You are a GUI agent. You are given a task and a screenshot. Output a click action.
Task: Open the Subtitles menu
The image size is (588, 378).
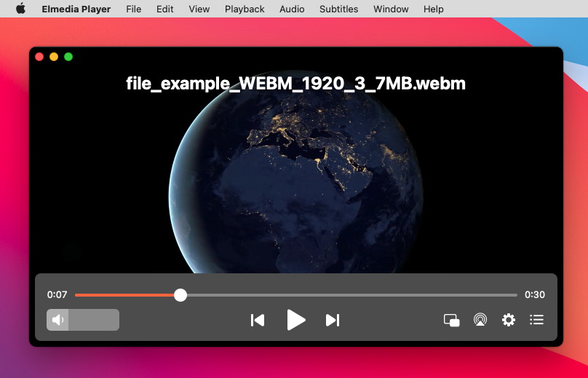338,9
